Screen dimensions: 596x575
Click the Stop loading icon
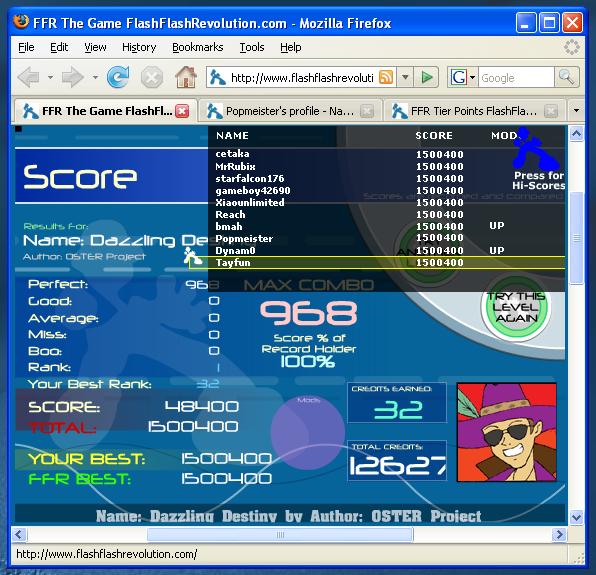(152, 78)
